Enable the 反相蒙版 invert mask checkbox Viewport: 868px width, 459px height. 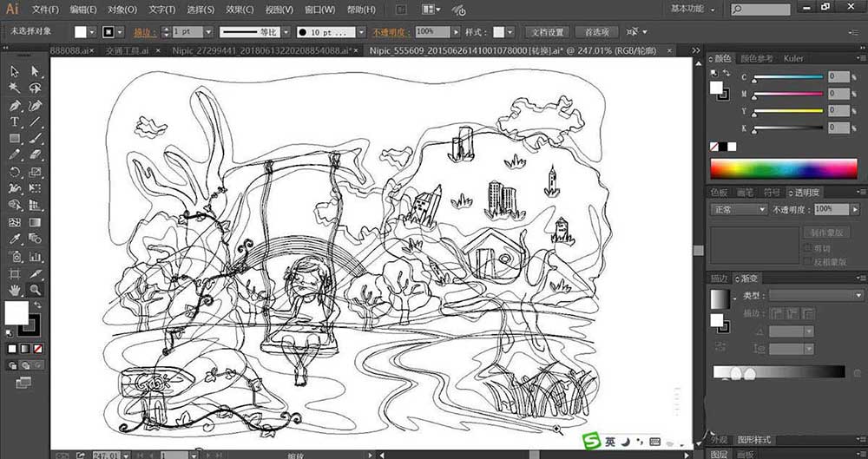807,261
